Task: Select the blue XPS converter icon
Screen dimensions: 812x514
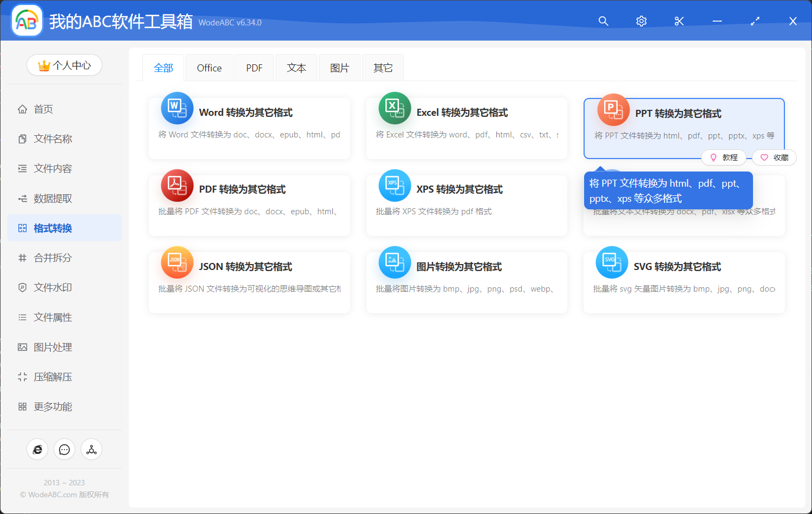Action: [395, 185]
